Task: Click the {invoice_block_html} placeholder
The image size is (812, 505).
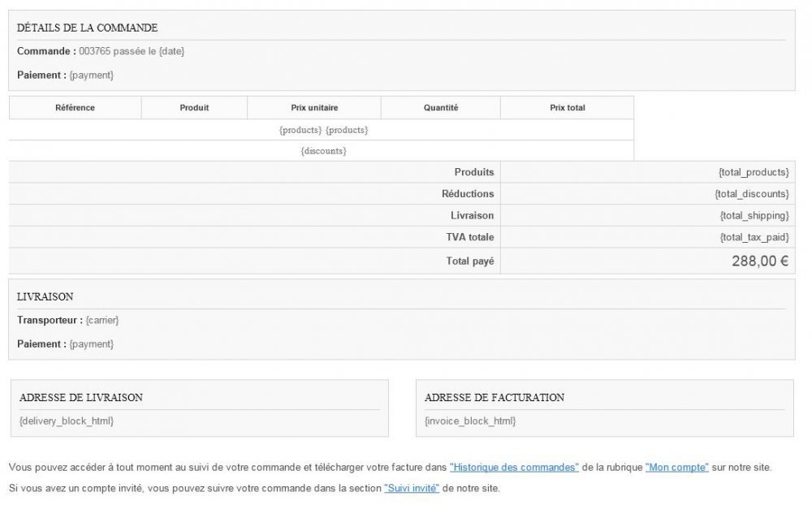Action: pyautogui.click(x=470, y=421)
